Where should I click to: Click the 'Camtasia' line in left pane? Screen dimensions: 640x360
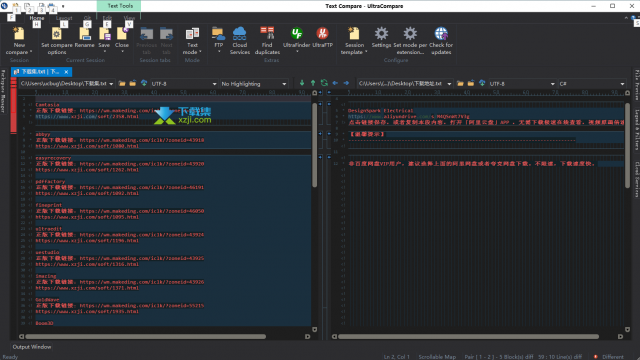(47, 105)
